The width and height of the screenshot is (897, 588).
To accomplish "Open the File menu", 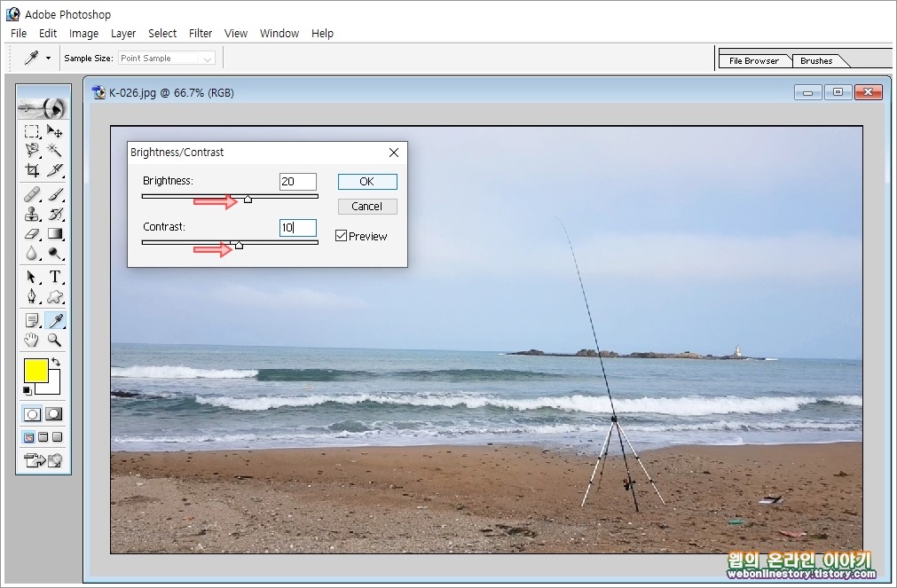I will click(19, 33).
